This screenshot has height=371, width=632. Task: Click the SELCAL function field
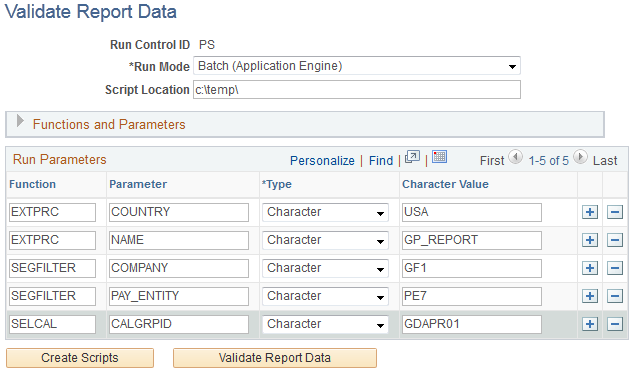[x=52, y=325]
